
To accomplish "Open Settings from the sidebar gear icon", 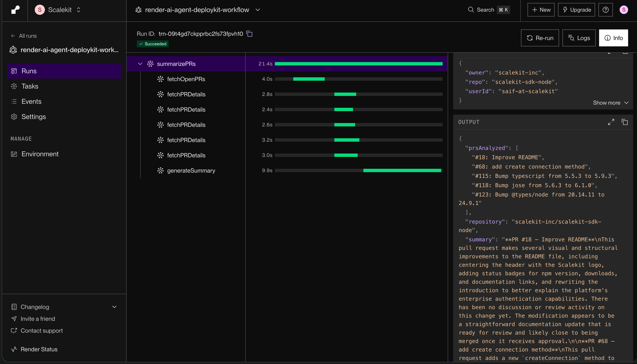I will tap(14, 117).
